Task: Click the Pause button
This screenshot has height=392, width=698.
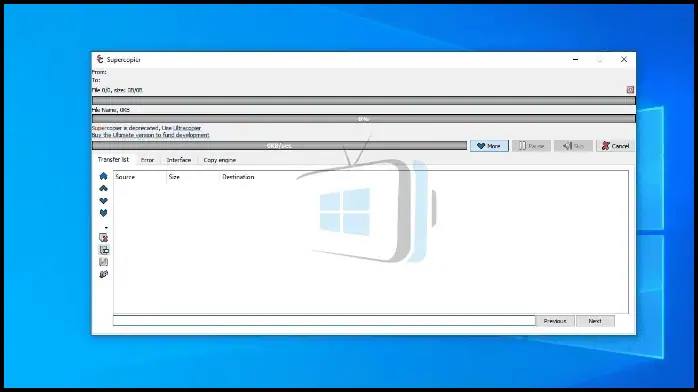Action: click(531, 146)
